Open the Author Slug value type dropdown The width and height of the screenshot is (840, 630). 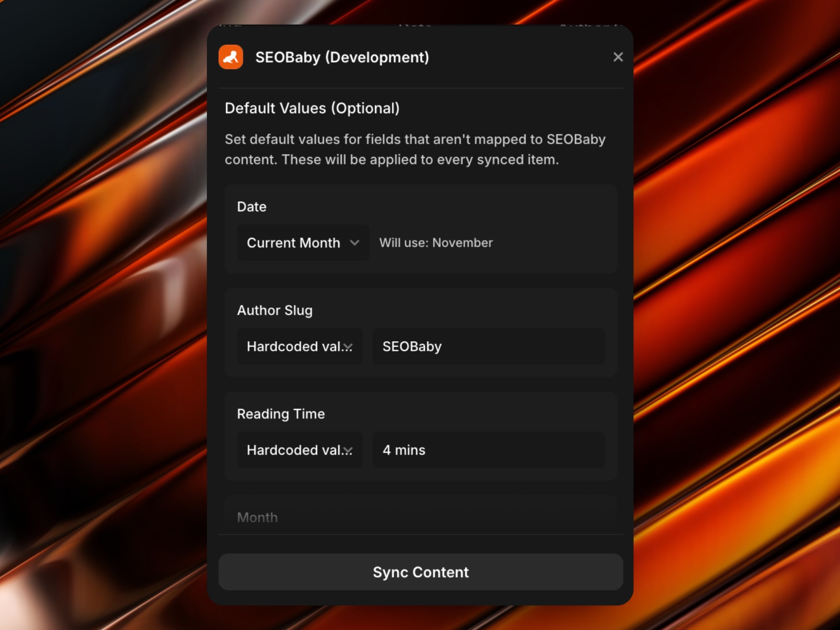pyautogui.click(x=294, y=346)
